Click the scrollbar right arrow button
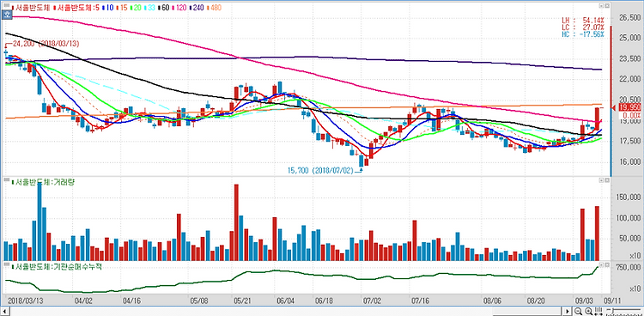This screenshot has height=316, width=644. pyautogui.click(x=568, y=311)
